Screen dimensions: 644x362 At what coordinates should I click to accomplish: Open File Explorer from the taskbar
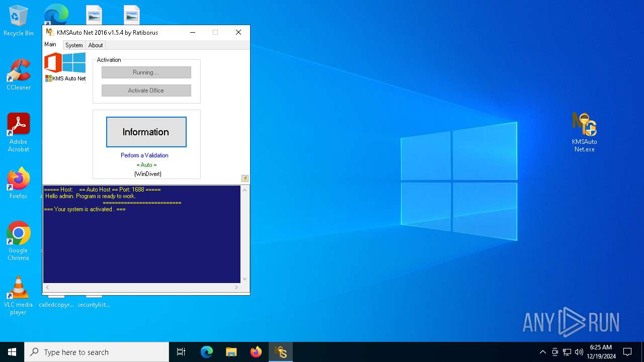231,352
